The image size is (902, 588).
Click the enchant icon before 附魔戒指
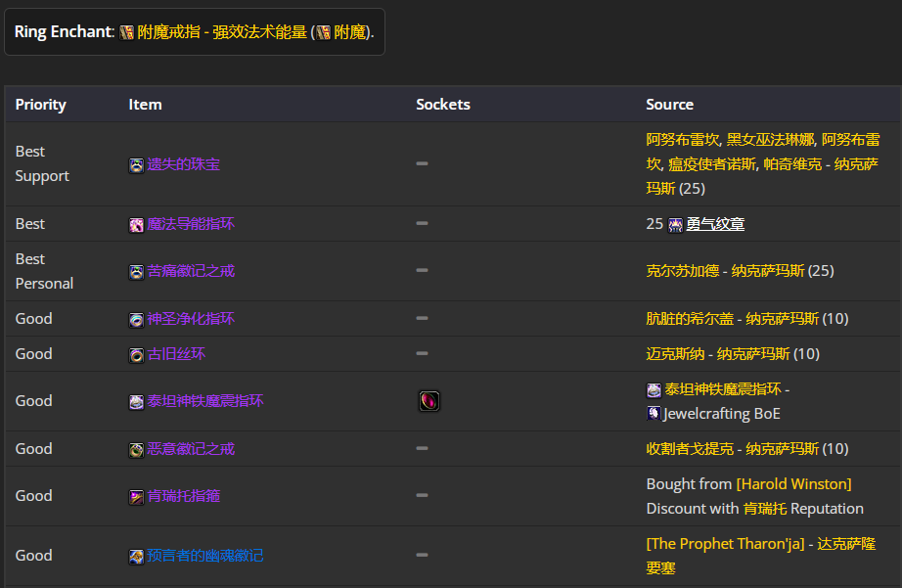(126, 33)
